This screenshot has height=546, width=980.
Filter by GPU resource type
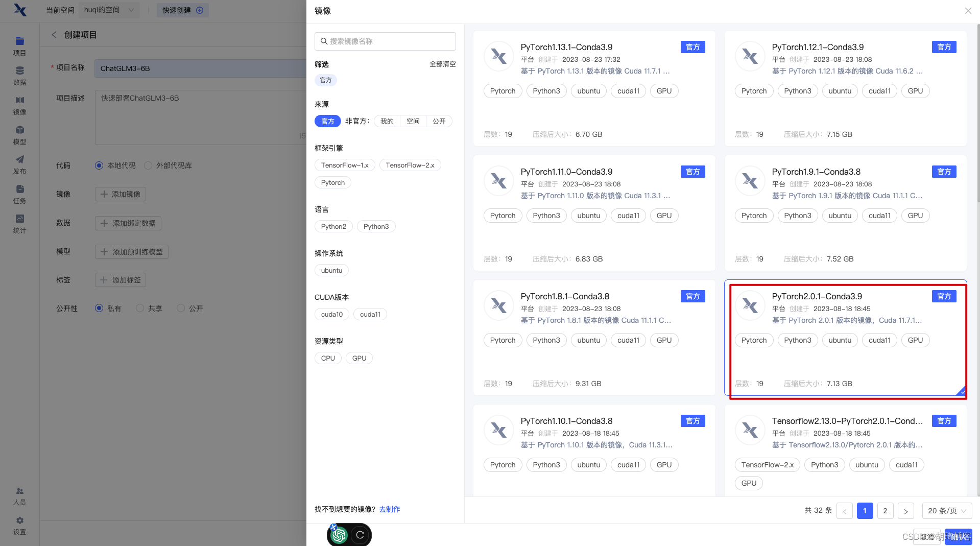tap(359, 358)
